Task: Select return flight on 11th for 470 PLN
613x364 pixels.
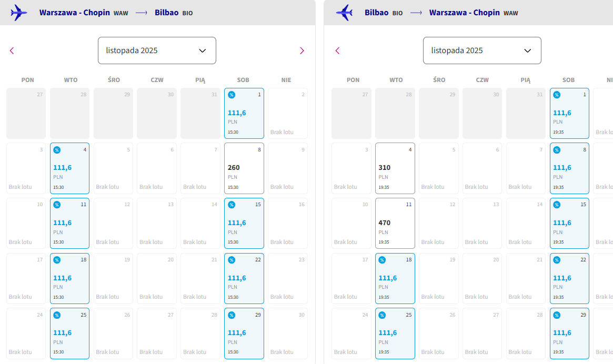Action: [x=395, y=223]
